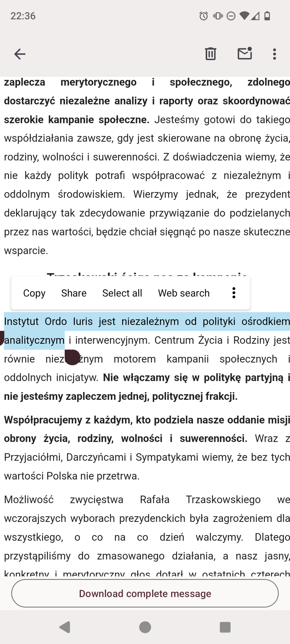The height and width of the screenshot is (644, 290).
Task: Mark message as unread envelope icon
Action: coord(245,54)
